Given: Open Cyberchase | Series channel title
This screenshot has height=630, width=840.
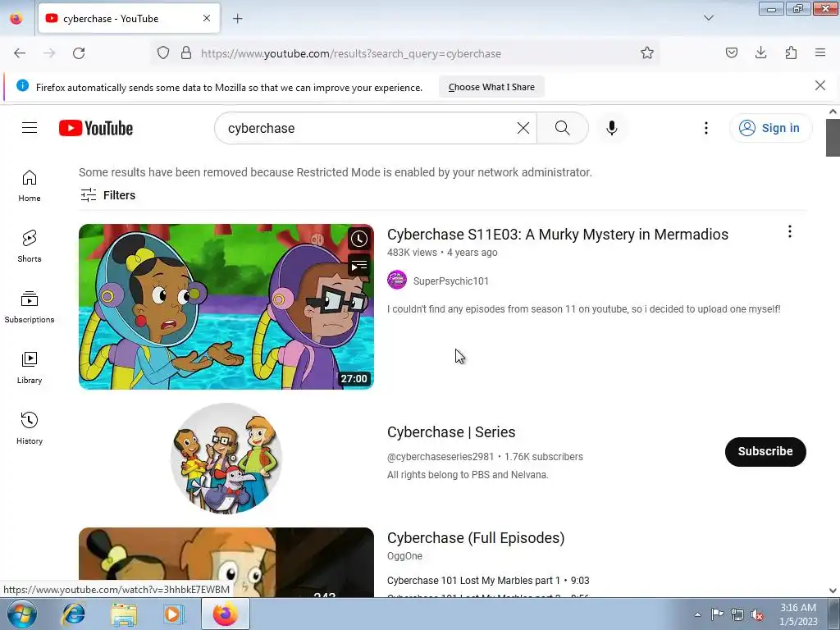Looking at the screenshot, I should (451, 432).
